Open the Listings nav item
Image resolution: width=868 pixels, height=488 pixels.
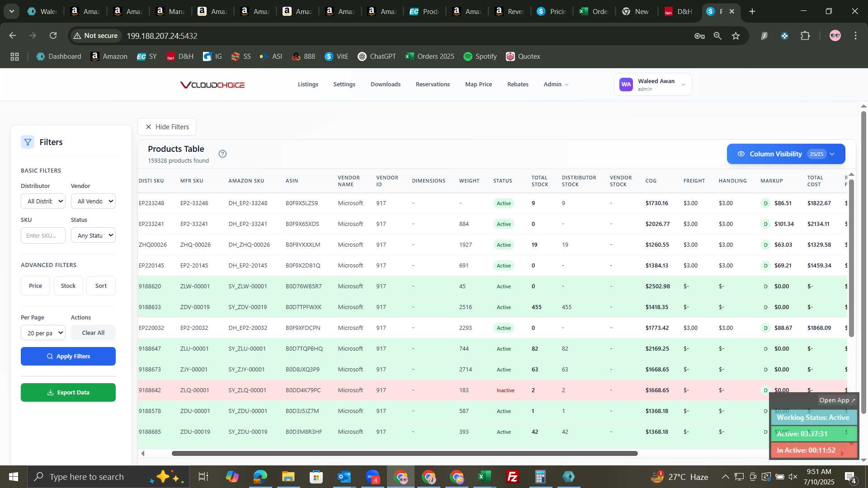point(308,84)
